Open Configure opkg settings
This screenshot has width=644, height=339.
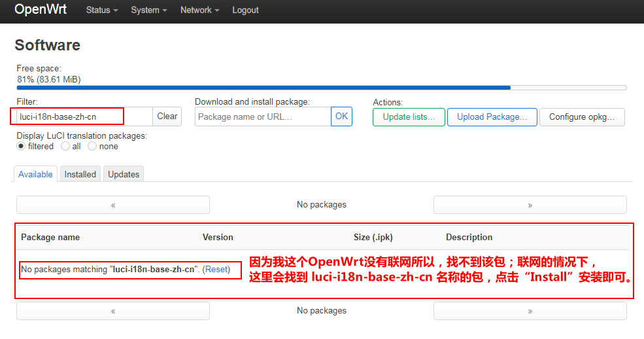pos(582,117)
